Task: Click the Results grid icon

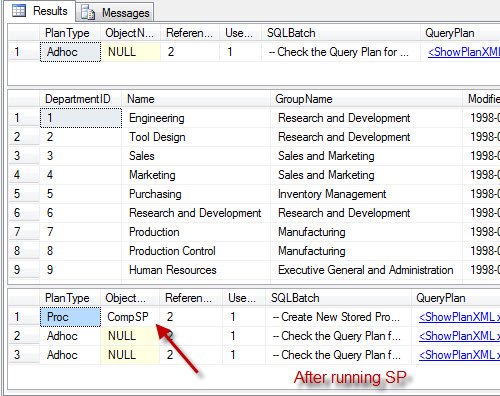Action: (x=19, y=11)
